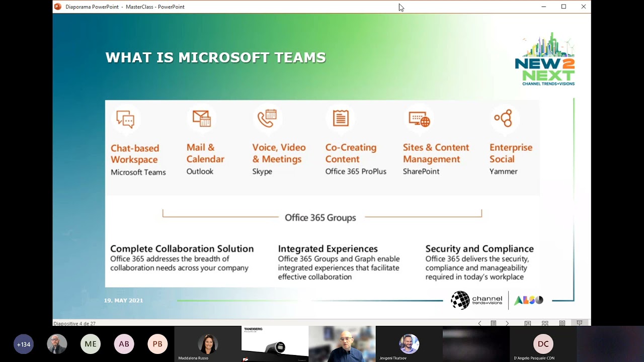Click the Sites & Content Management icon
This screenshot has height=362, width=644.
tap(419, 119)
